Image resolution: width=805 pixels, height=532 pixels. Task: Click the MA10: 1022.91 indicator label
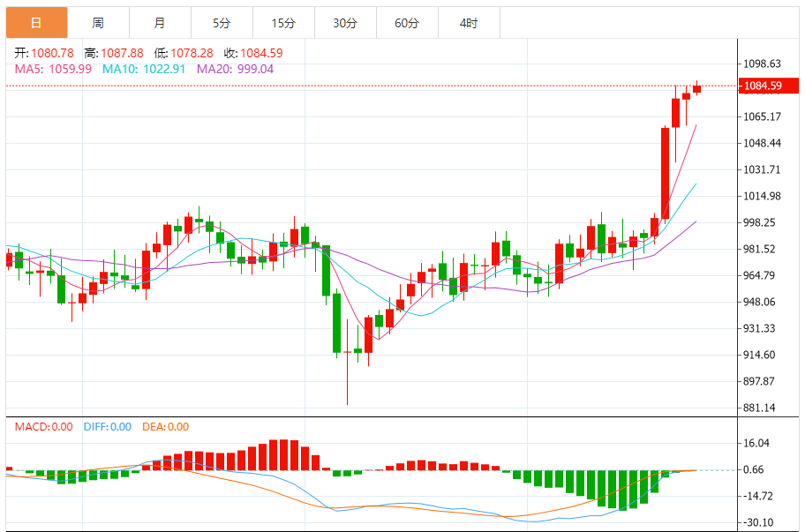(x=144, y=69)
